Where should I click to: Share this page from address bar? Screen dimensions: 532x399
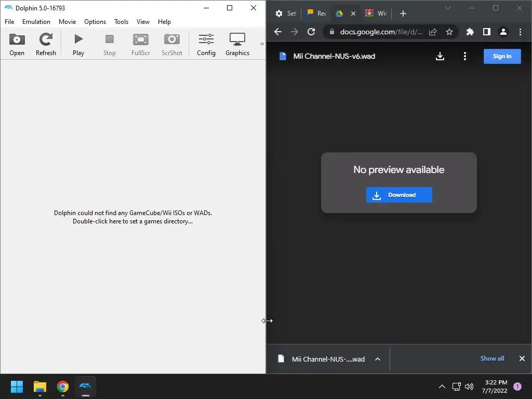433,32
